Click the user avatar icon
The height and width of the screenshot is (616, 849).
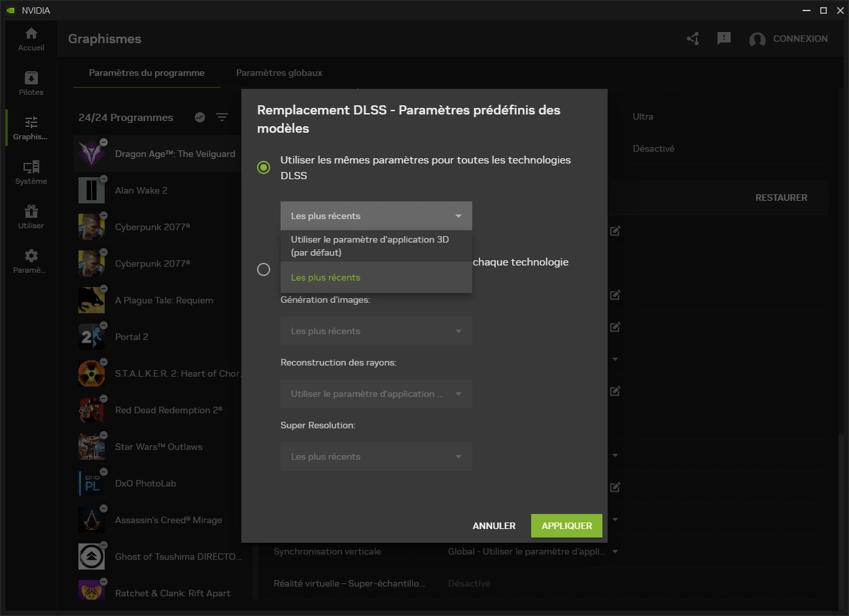click(757, 39)
